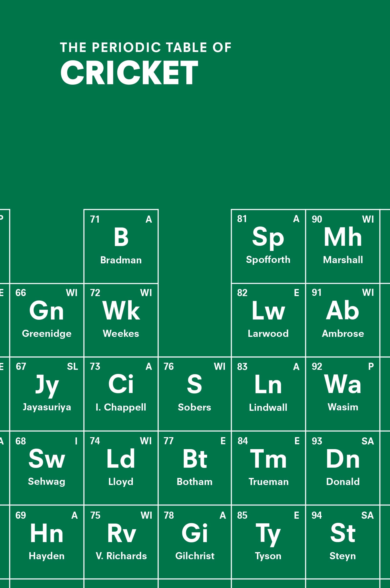Viewport: 390px width, 588px height.
Task: Select the Bradman cell numbered 71
Action: (x=121, y=246)
